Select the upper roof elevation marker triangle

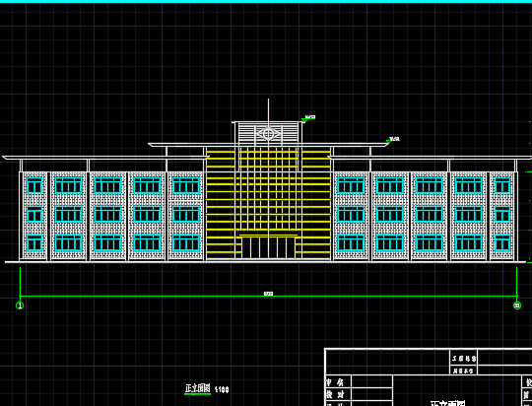pyautogui.click(x=305, y=120)
